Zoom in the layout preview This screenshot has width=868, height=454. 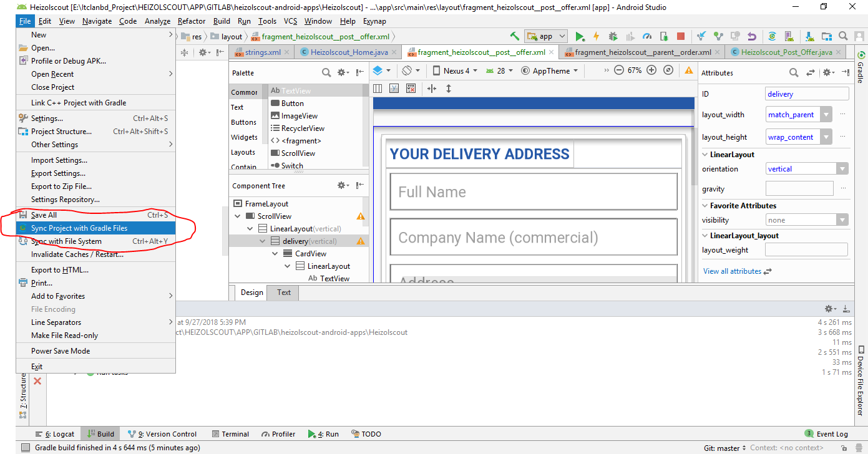[651, 70]
